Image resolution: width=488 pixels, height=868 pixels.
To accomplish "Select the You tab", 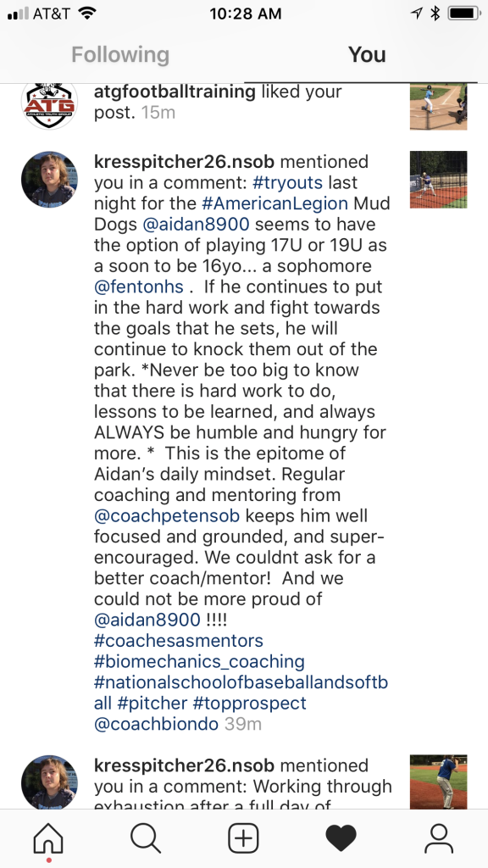I will pyautogui.click(x=367, y=55).
